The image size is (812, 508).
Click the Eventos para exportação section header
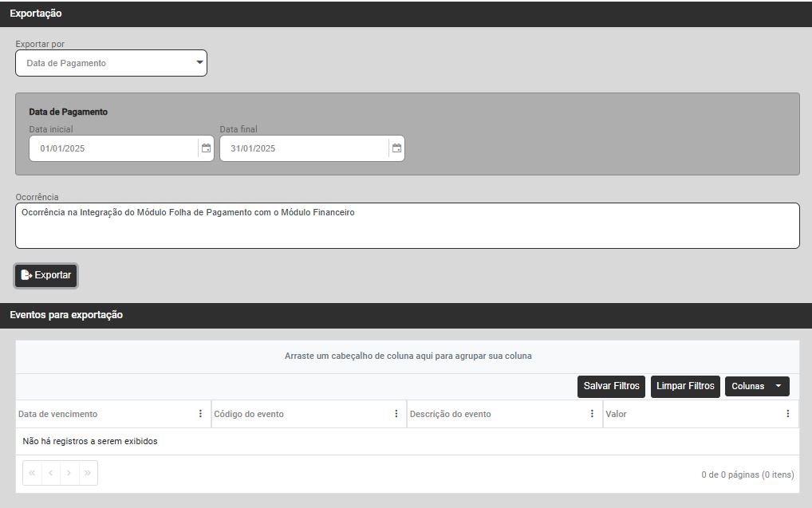pyautogui.click(x=406, y=315)
